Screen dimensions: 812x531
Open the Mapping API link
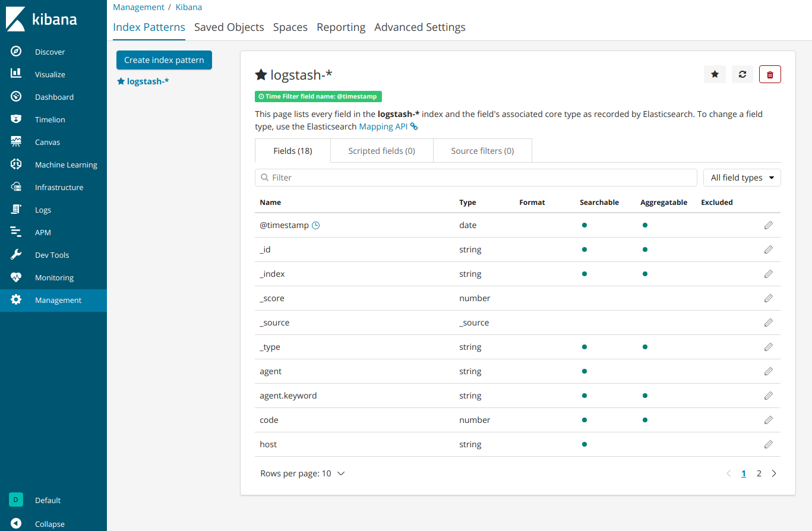tap(383, 126)
